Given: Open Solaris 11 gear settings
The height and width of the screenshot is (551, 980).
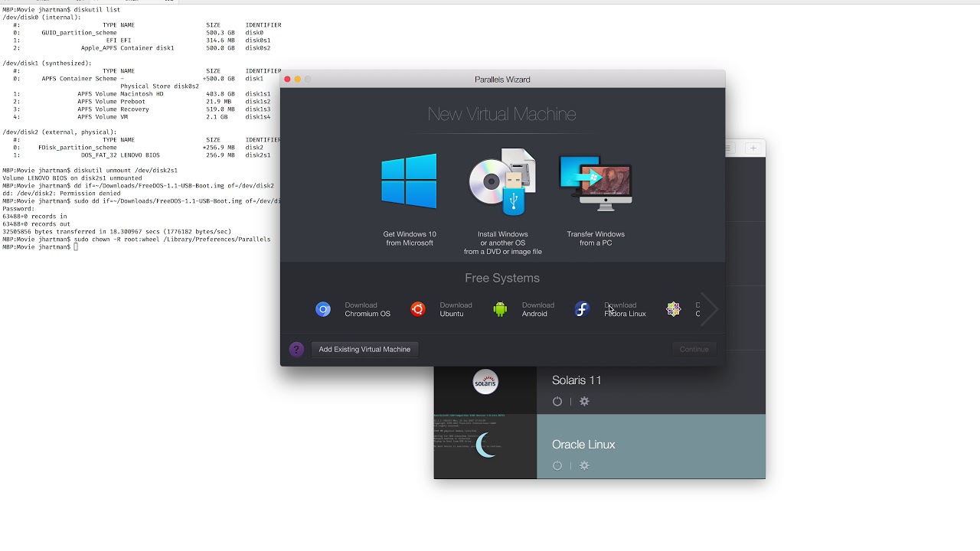Looking at the screenshot, I should pyautogui.click(x=584, y=401).
